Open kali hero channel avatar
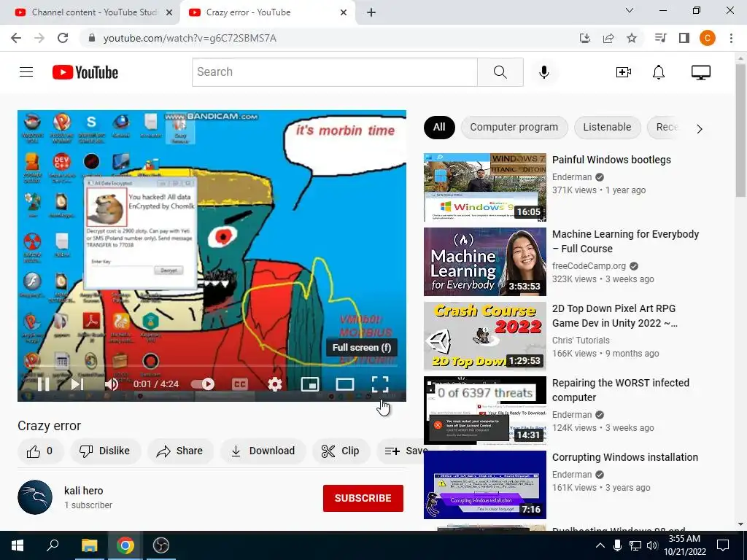747x560 pixels. pyautogui.click(x=35, y=497)
